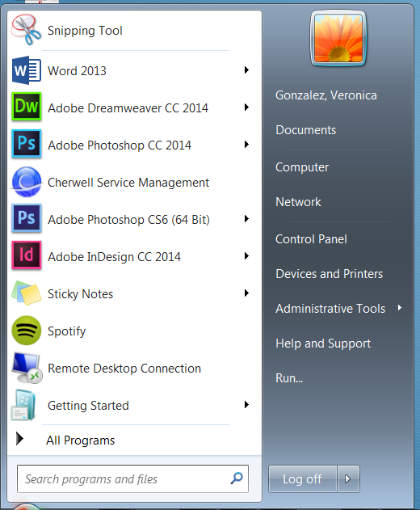Viewport: 420px width, 510px height.
Task: Click the search magnifier icon
Action: pyautogui.click(x=237, y=478)
